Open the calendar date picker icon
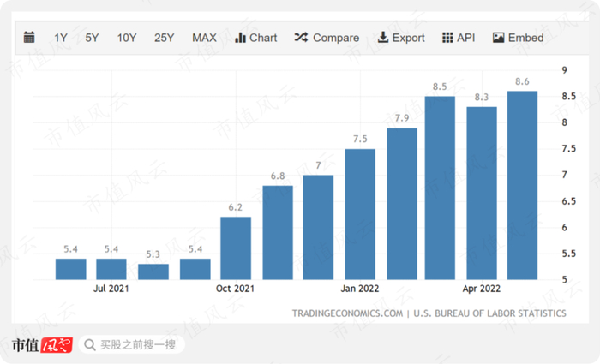600x364 pixels. pos(29,38)
